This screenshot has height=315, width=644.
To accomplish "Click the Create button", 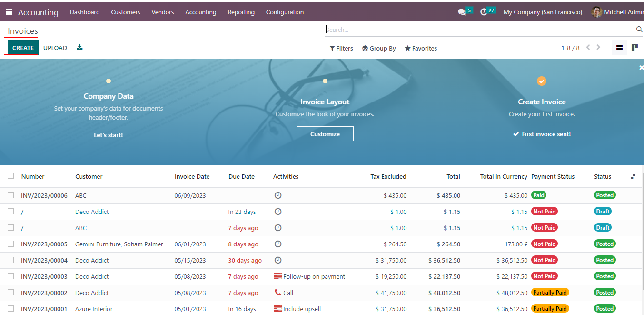I will 23,48.
